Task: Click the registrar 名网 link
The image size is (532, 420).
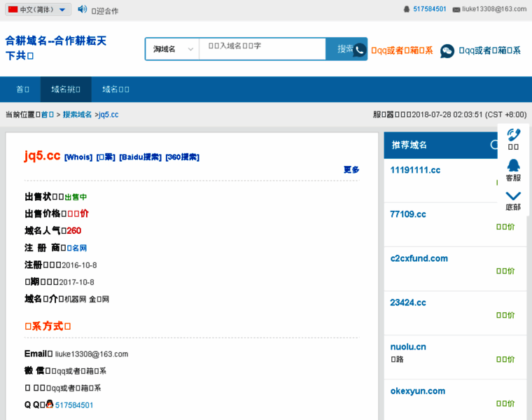Action: coord(77,248)
